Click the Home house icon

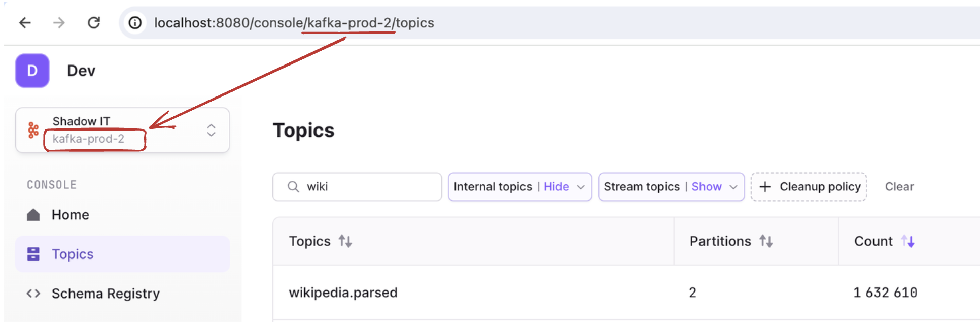click(x=33, y=215)
